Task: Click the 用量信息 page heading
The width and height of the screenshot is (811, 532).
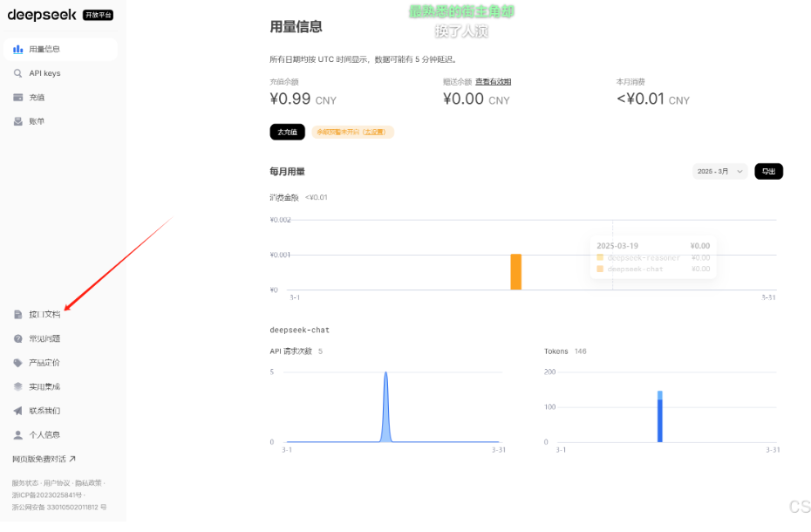Action: click(x=296, y=27)
